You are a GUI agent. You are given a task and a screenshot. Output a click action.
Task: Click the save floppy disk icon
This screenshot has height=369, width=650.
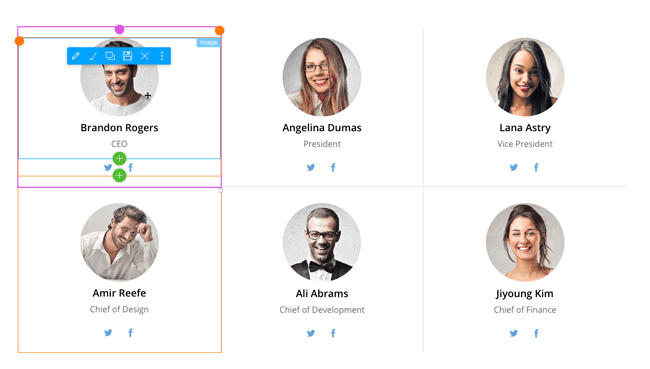pos(127,56)
